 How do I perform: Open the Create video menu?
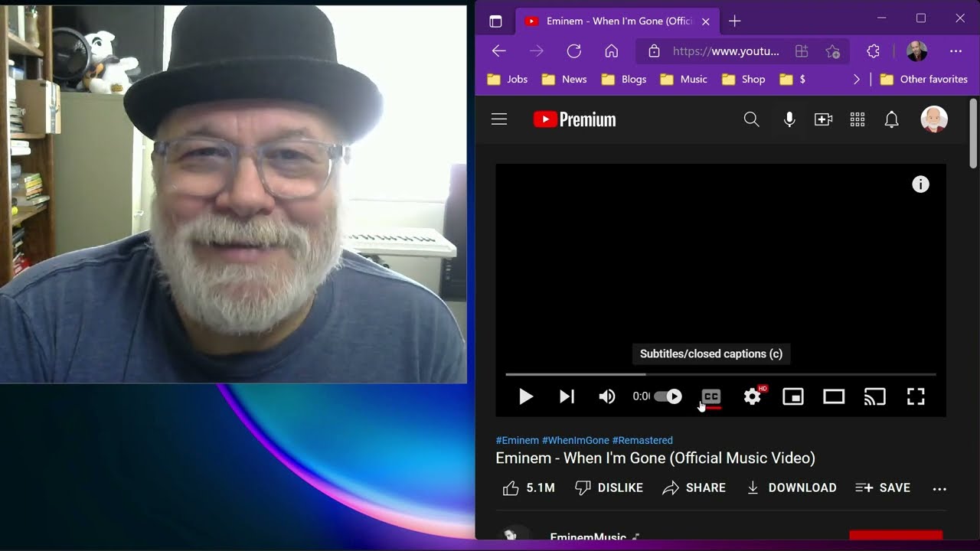pos(823,119)
